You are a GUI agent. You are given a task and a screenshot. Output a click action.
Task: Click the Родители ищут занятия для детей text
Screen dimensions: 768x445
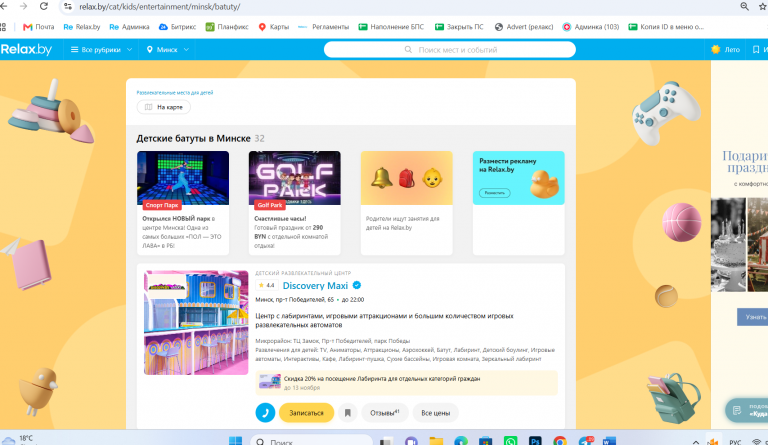403,223
